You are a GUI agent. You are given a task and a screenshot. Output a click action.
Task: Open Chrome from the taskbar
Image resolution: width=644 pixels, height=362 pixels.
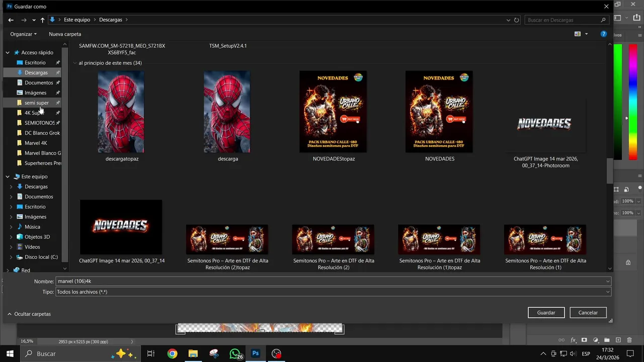173,353
